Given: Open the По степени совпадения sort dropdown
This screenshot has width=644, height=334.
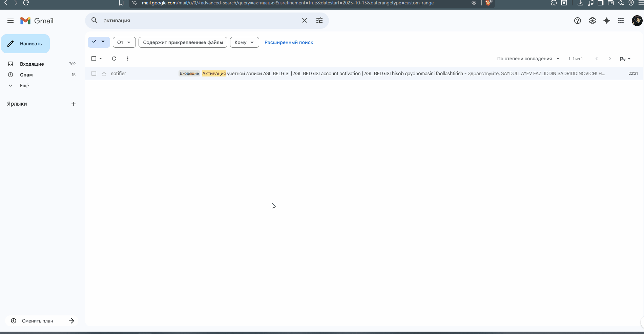Looking at the screenshot, I should click(528, 59).
